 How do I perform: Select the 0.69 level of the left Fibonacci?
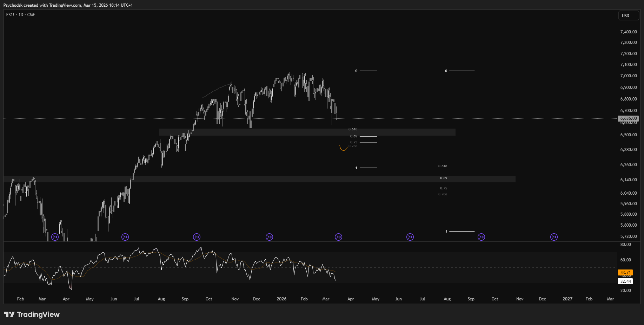pyautogui.click(x=368, y=136)
